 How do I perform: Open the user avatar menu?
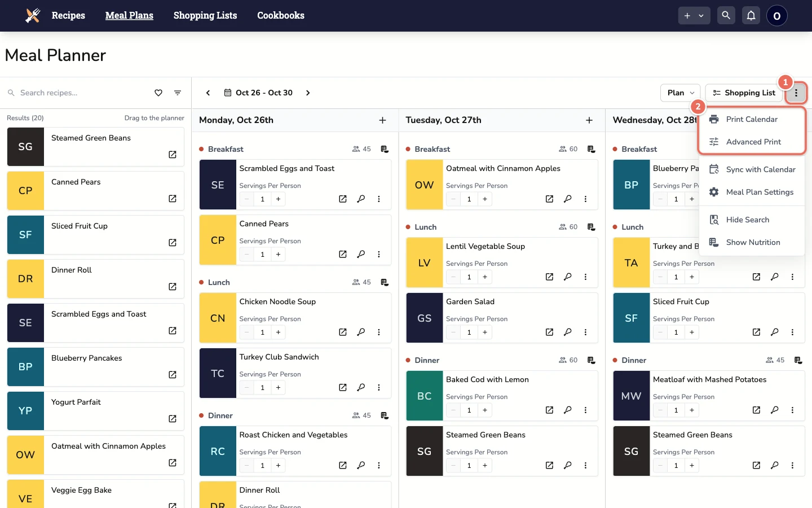coord(777,16)
